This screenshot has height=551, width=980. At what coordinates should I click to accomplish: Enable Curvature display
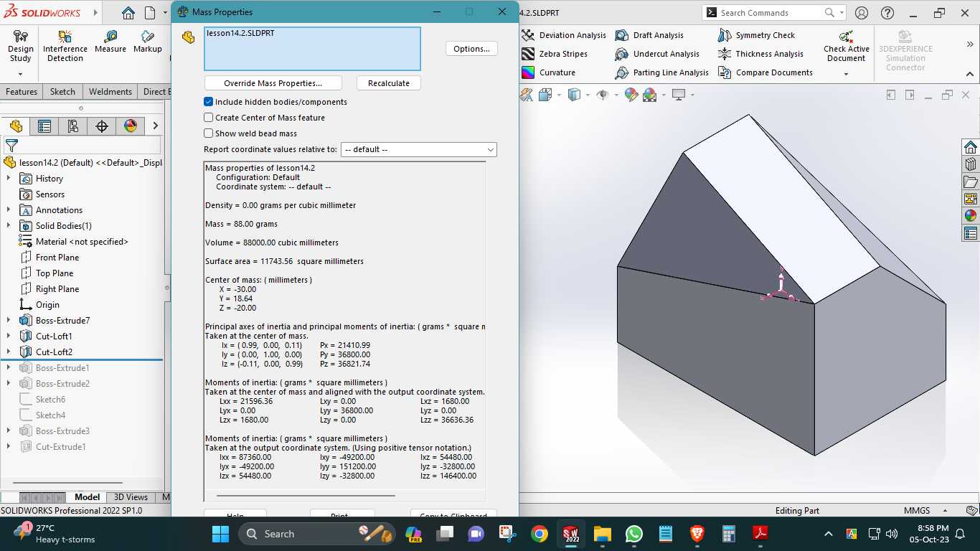tap(548, 72)
